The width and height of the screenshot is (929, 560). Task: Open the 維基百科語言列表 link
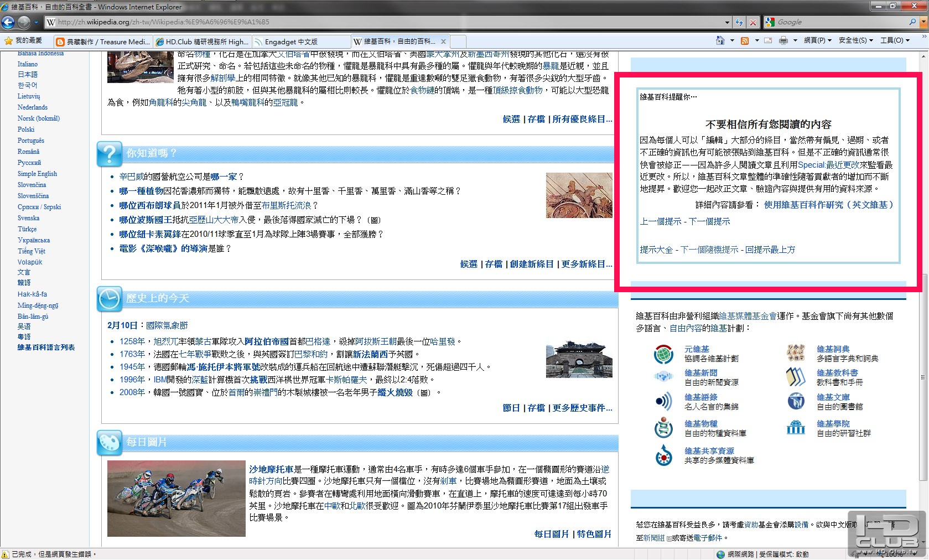point(46,348)
